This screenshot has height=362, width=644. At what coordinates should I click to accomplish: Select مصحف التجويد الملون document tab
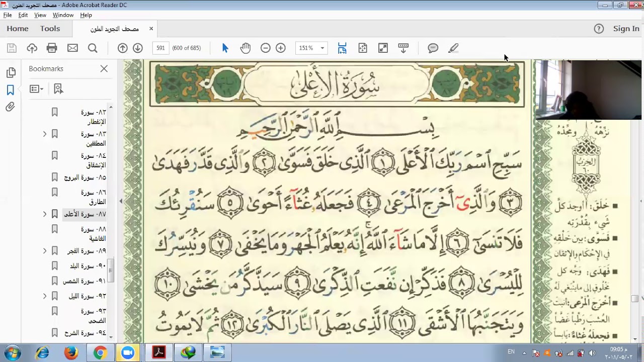point(115,29)
